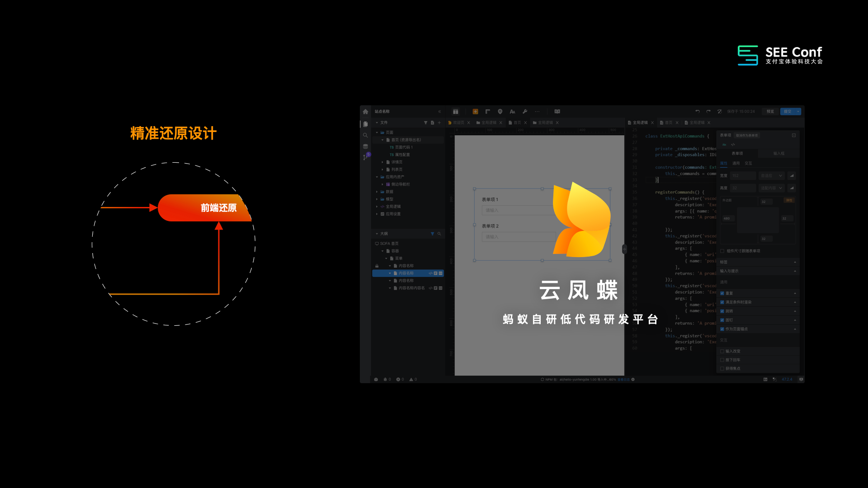The image size is (868, 488).
Task: Switch to the 输入框 panel tab
Action: tap(779, 154)
